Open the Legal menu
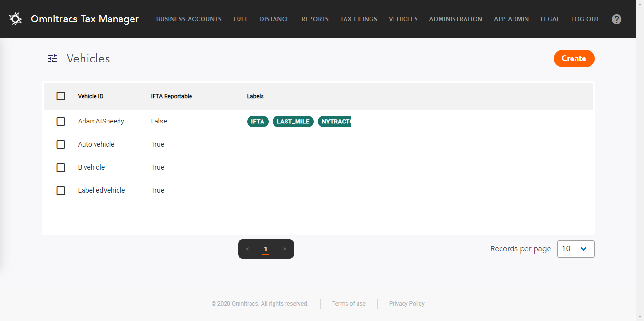Viewport: 644px width, 321px height. (x=550, y=19)
